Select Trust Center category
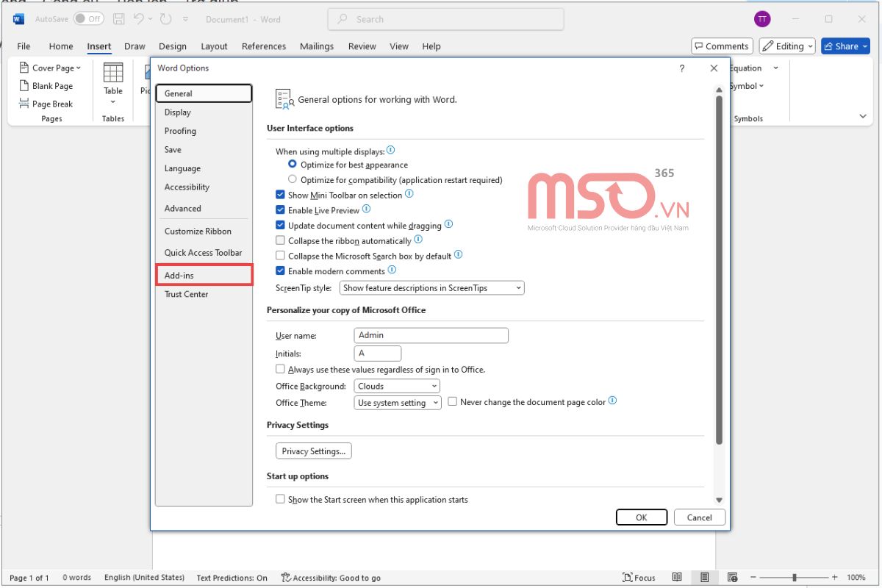The width and height of the screenshot is (882, 588). pos(204,294)
